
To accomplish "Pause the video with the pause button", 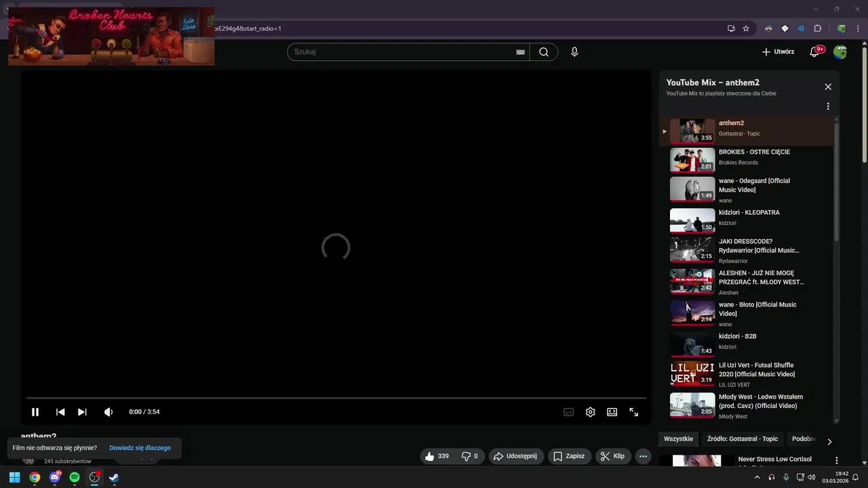I will click(35, 412).
